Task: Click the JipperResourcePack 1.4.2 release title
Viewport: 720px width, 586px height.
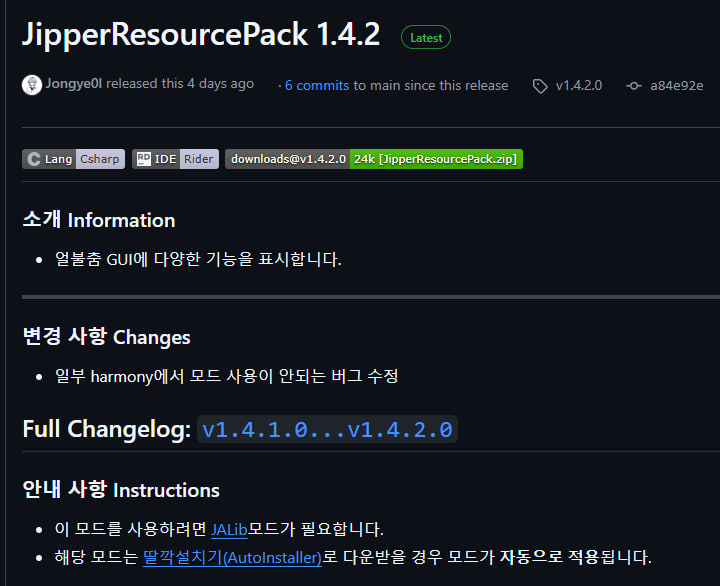Action: [201, 35]
